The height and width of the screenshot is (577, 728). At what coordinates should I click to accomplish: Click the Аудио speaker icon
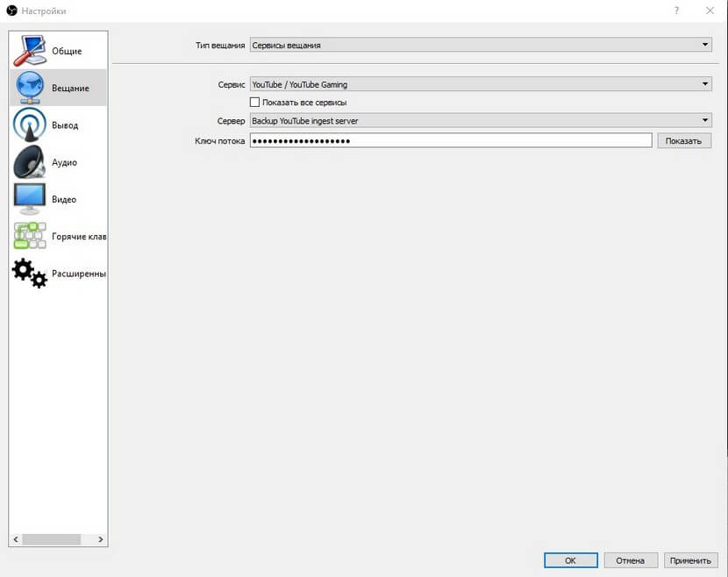(x=30, y=162)
